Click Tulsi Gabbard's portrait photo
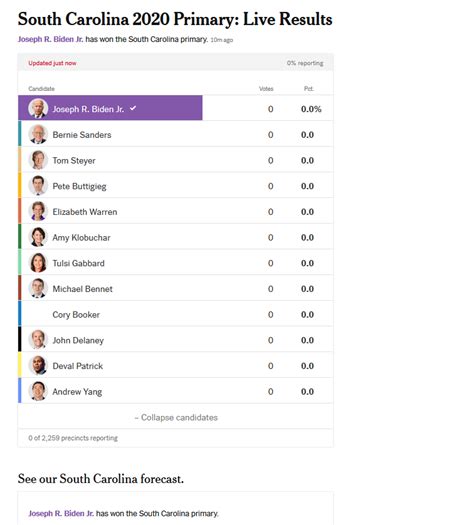 tap(38, 262)
